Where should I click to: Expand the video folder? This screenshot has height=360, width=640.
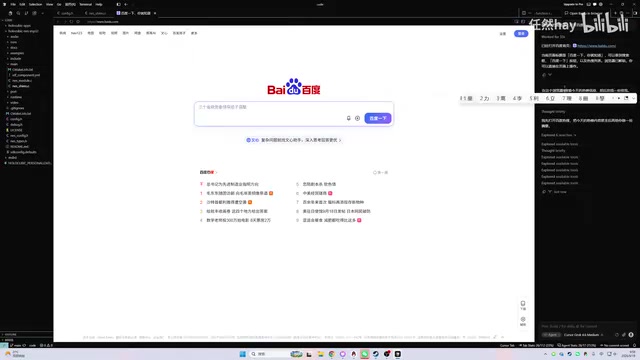coord(14,102)
